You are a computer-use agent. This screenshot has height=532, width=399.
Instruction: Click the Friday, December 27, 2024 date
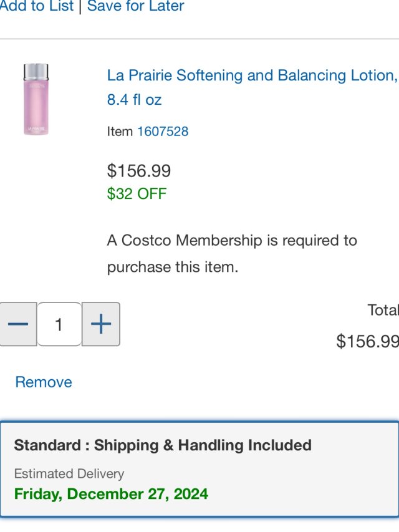pyautogui.click(x=111, y=494)
